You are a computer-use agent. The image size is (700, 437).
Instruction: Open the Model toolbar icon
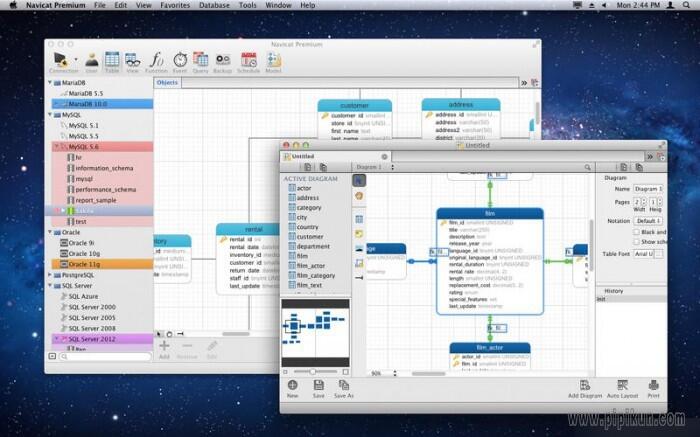tap(273, 60)
